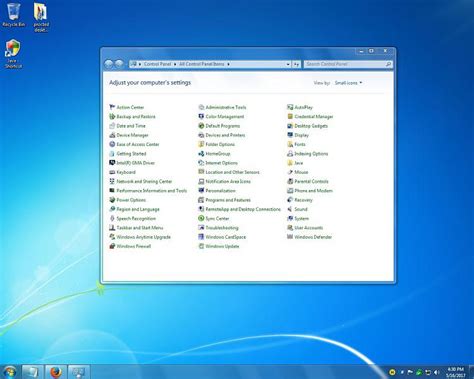The width and height of the screenshot is (474, 379).
Task: Select All Control Panel Items breadcrumb
Action: pos(202,64)
